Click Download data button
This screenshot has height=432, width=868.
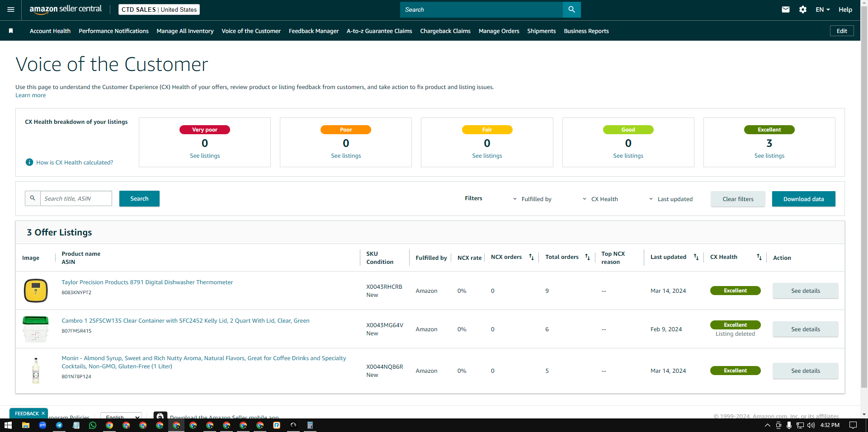[x=803, y=199]
